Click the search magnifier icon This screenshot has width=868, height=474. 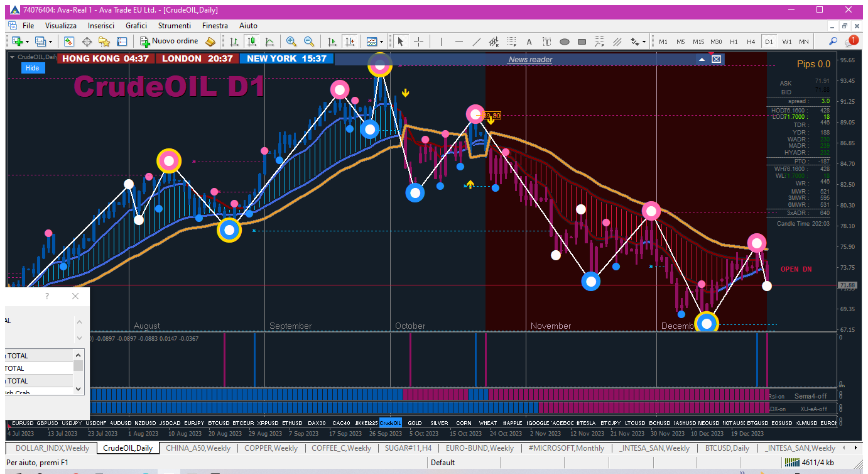833,41
